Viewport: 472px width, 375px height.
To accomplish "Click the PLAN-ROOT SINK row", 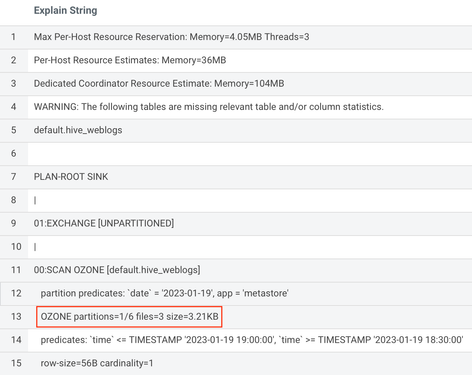I will click(236, 177).
